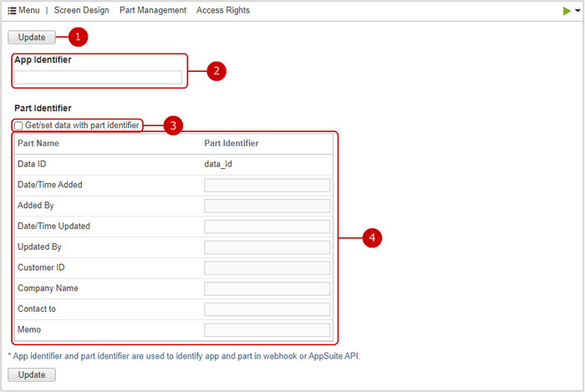Click the Added By identifier field

267,206
